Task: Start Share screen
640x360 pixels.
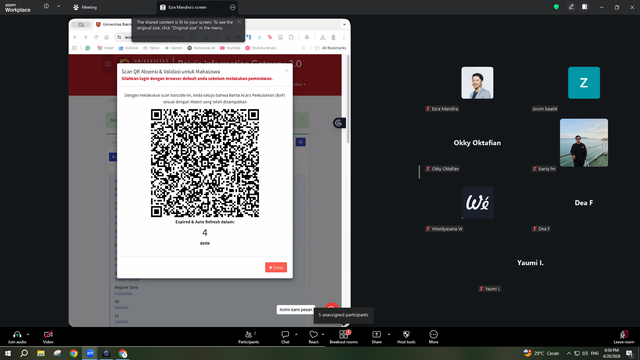Action: 376,337
